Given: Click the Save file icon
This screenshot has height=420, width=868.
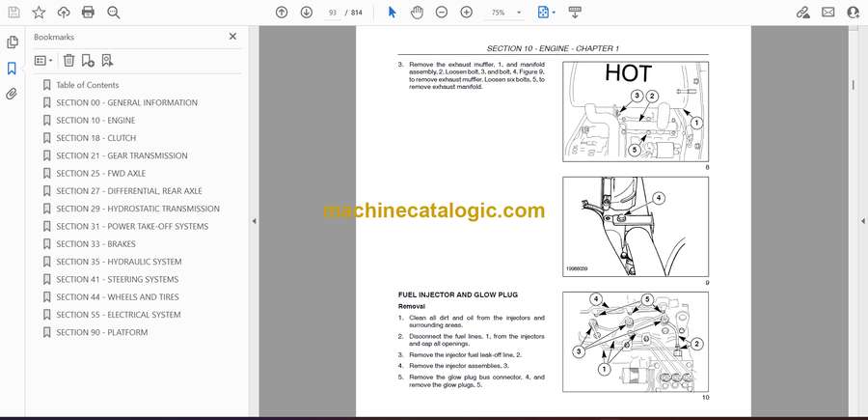Looking at the screenshot, I should (14, 13).
